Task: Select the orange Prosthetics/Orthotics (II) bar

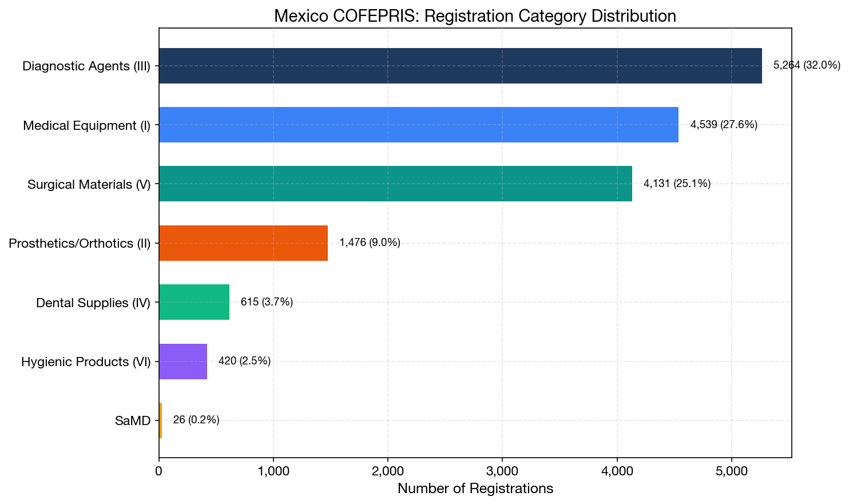Action: point(243,243)
